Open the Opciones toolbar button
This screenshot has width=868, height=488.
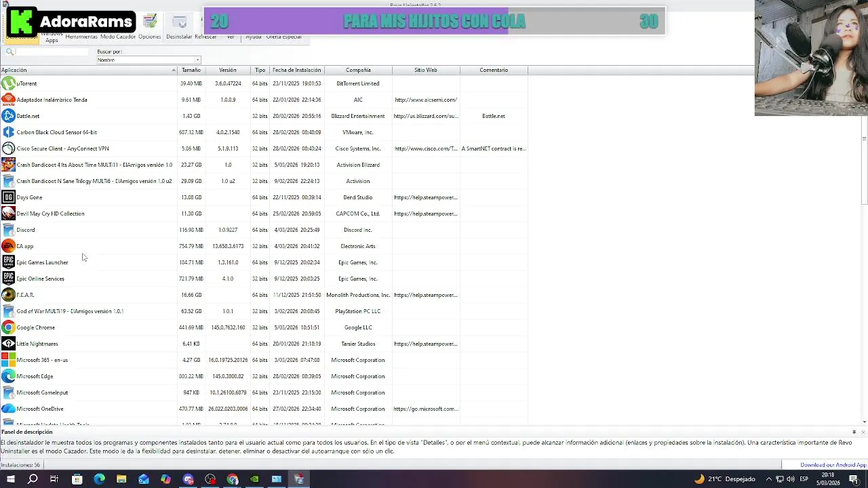150,27
